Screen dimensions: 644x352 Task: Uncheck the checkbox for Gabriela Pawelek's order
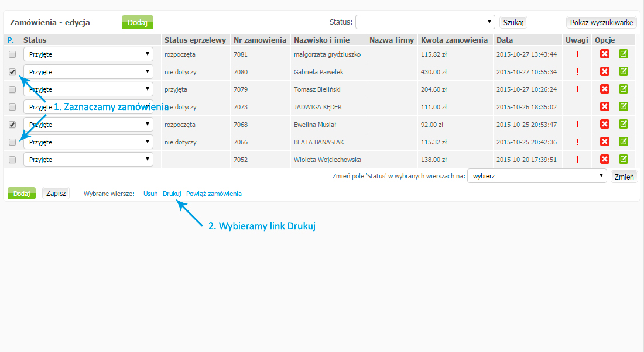(x=12, y=72)
